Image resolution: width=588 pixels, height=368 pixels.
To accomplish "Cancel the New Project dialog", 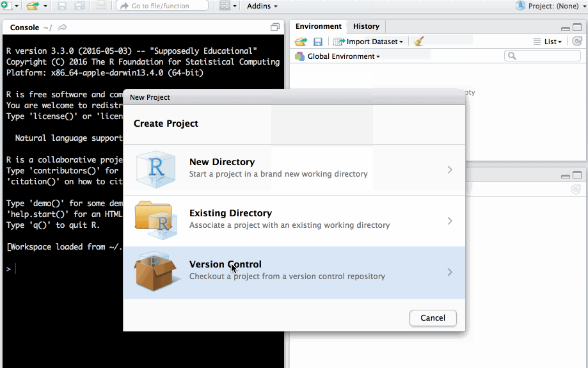I will coord(433,317).
